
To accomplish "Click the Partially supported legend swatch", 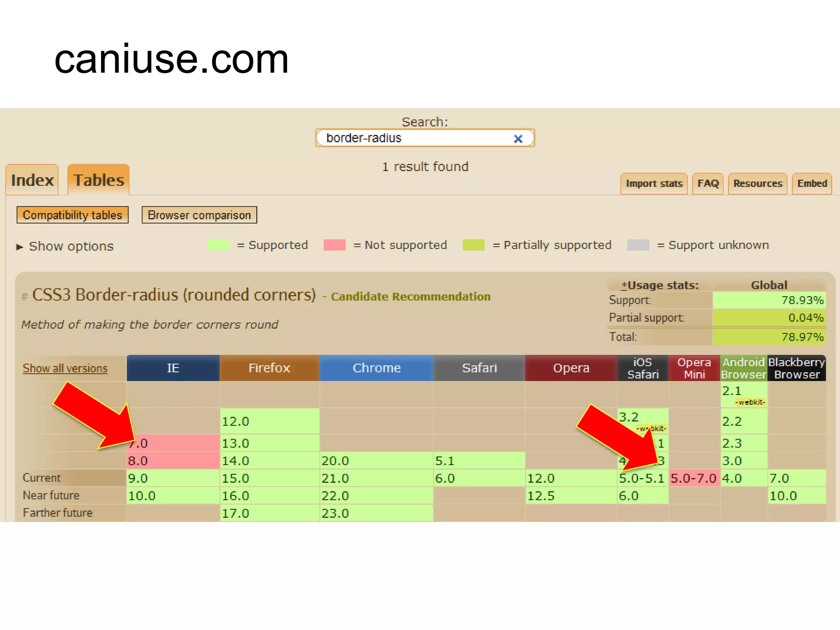I will (473, 245).
